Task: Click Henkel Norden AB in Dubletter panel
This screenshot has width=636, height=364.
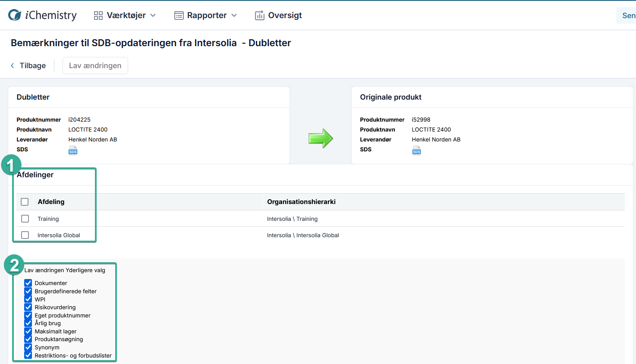Action: (x=93, y=140)
